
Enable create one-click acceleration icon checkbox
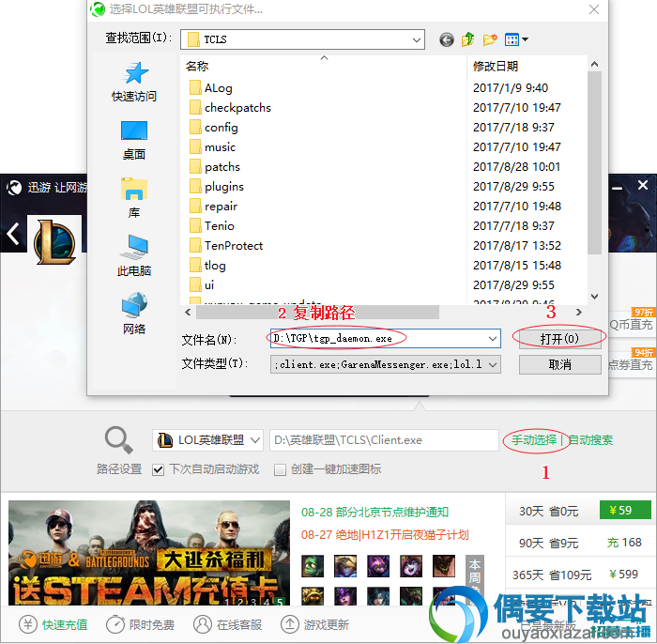point(280,469)
